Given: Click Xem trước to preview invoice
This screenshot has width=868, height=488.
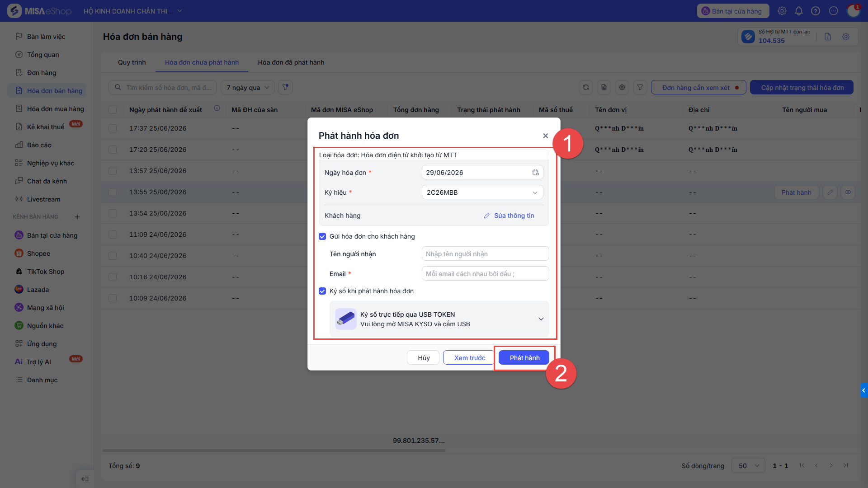Looking at the screenshot, I should [469, 357].
